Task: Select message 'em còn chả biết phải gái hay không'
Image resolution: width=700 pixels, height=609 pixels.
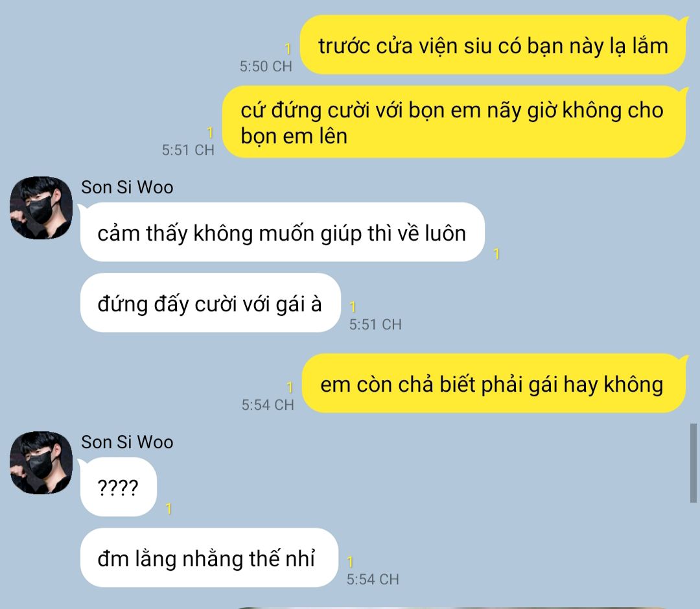Action: (494, 383)
